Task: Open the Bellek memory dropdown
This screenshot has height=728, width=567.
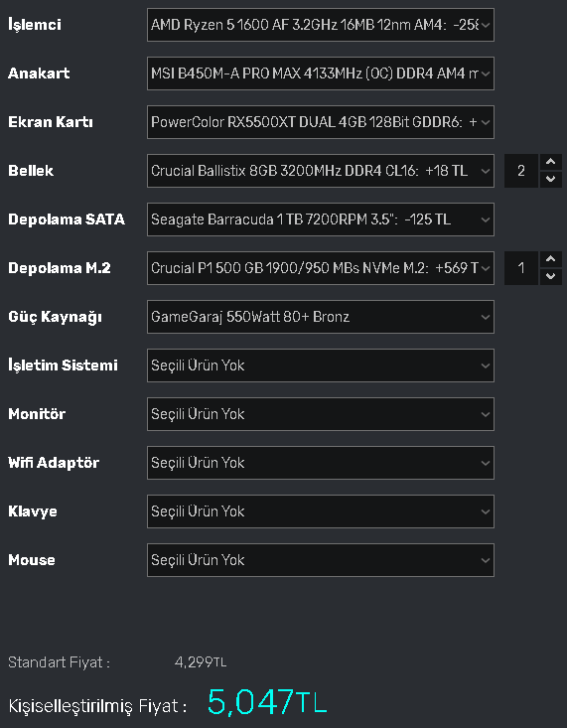Action: pos(321,171)
